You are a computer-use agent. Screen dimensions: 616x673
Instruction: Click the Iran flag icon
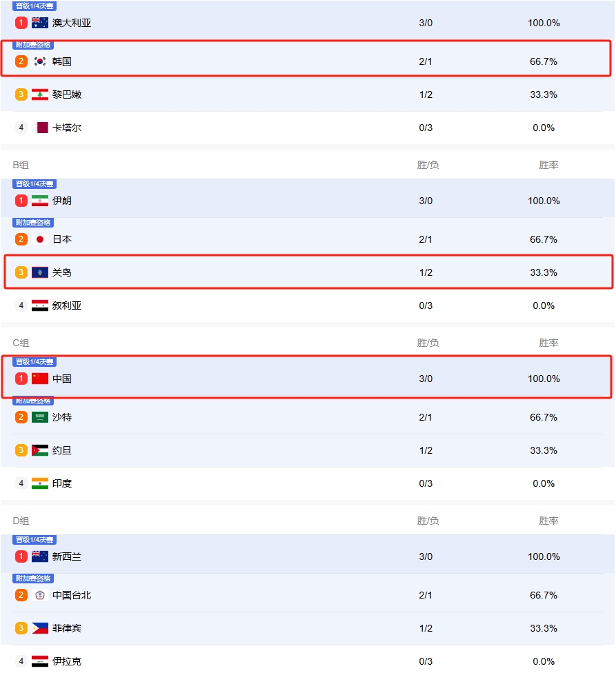[x=40, y=201]
